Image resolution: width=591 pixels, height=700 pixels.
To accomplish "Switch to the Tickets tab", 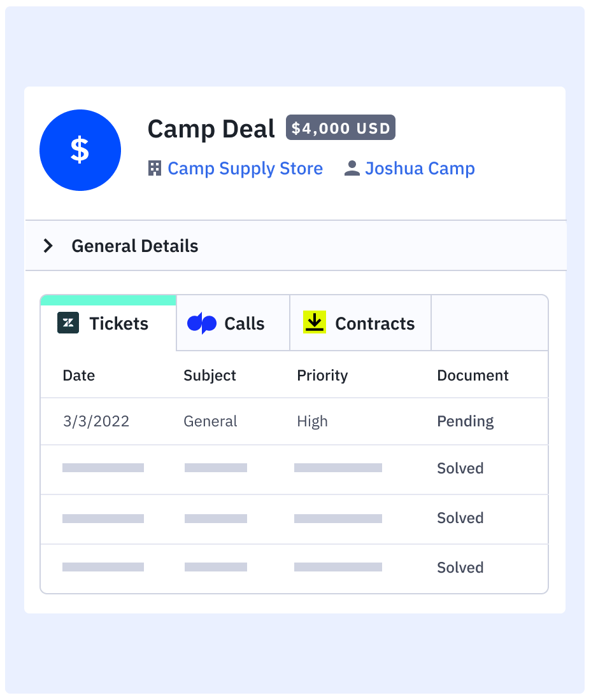I will (x=108, y=323).
